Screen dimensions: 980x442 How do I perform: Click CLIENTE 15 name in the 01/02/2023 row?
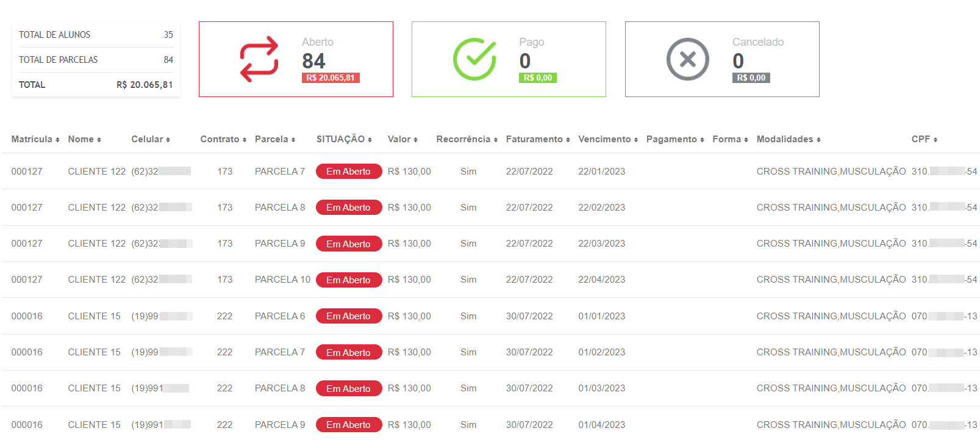(95, 352)
